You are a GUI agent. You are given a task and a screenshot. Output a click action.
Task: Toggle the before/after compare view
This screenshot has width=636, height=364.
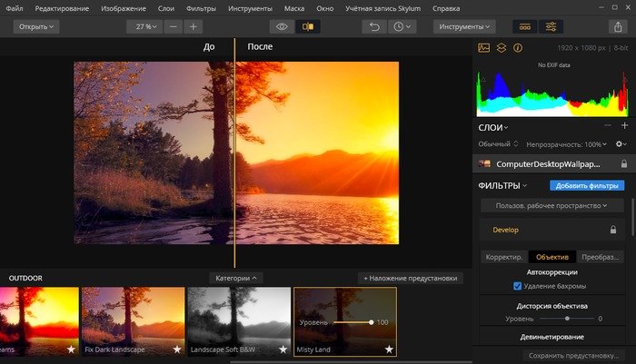(307, 26)
